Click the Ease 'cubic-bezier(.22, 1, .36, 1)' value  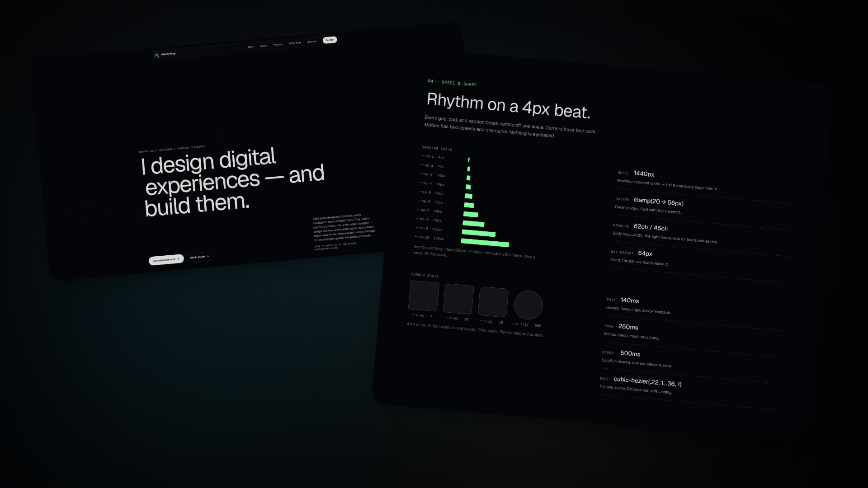pos(647,382)
